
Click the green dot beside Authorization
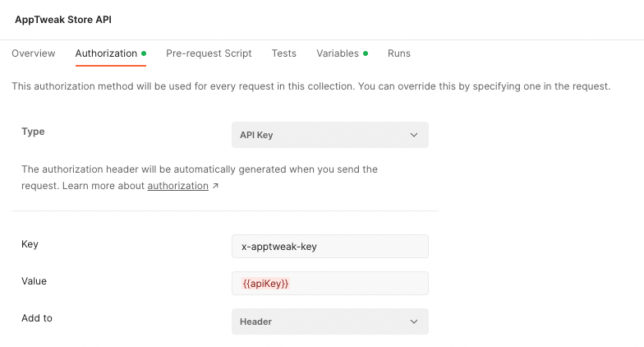[144, 53]
